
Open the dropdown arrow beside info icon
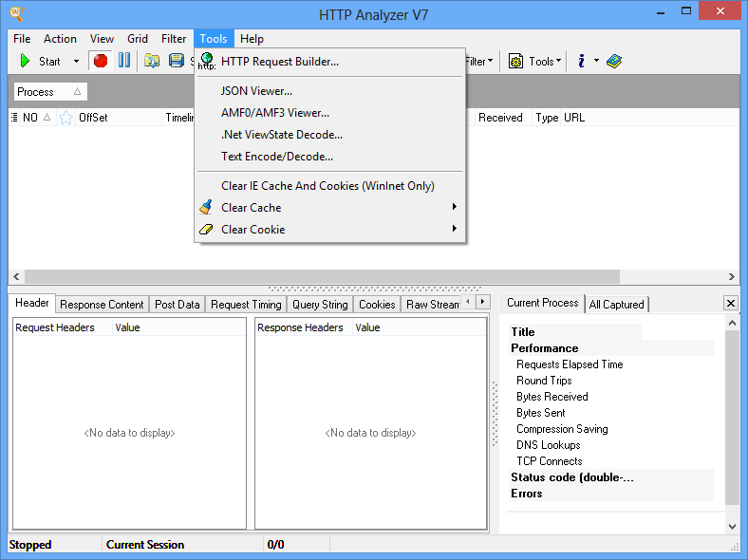pos(596,61)
